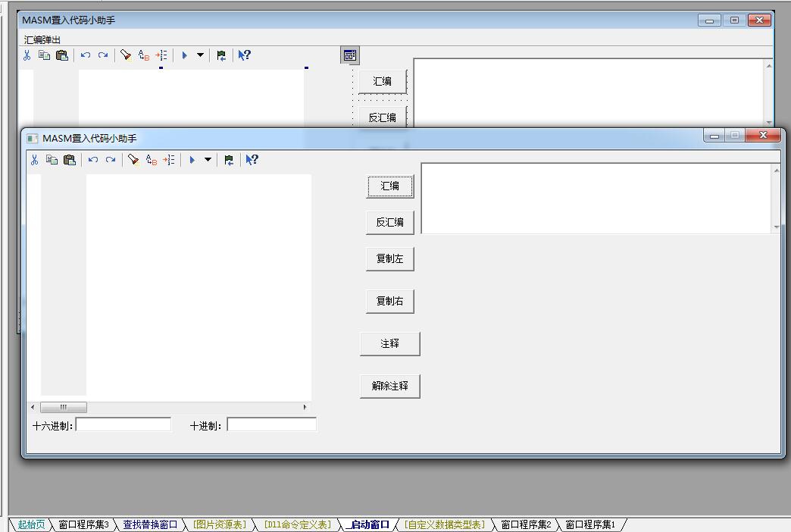
Task: Click the Replace icon in the background designer window
Action: point(144,55)
